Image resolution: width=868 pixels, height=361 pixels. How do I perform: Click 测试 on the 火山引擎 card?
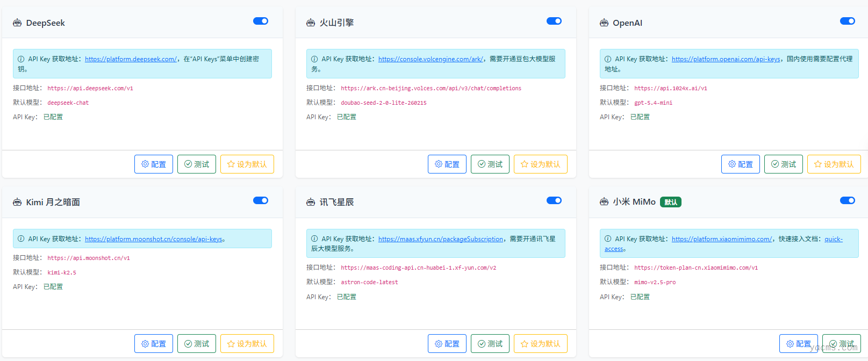[x=490, y=164]
